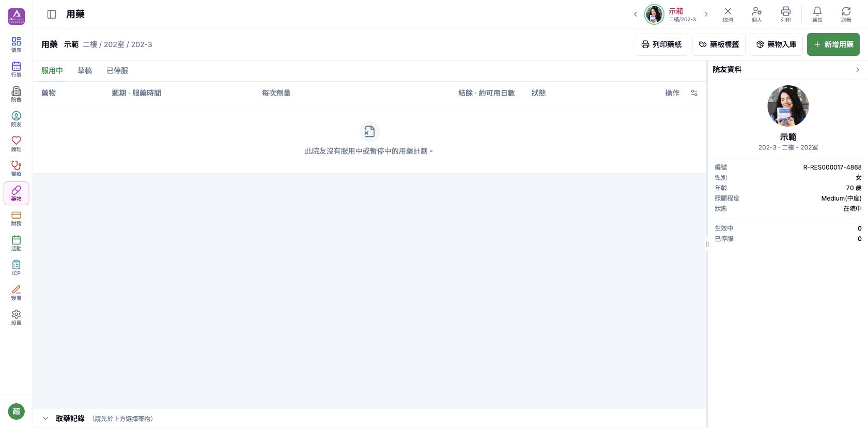Select the 藥物 pill icon

pos(16,193)
